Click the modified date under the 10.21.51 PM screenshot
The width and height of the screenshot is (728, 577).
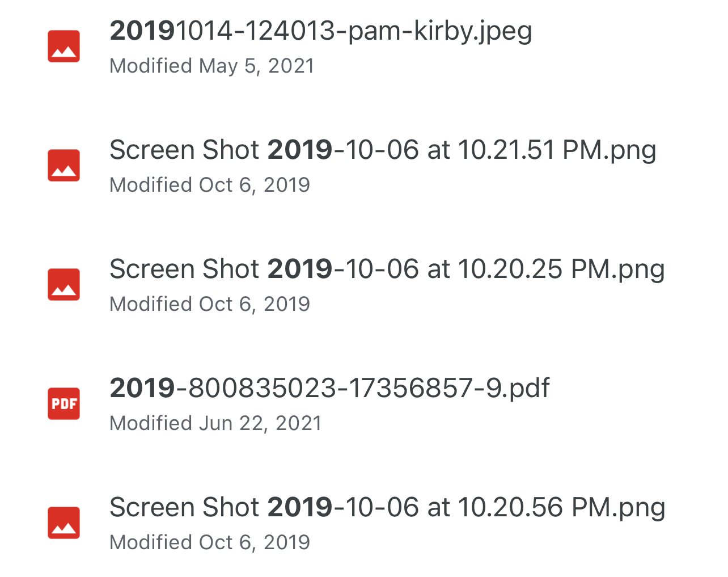pos(210,186)
